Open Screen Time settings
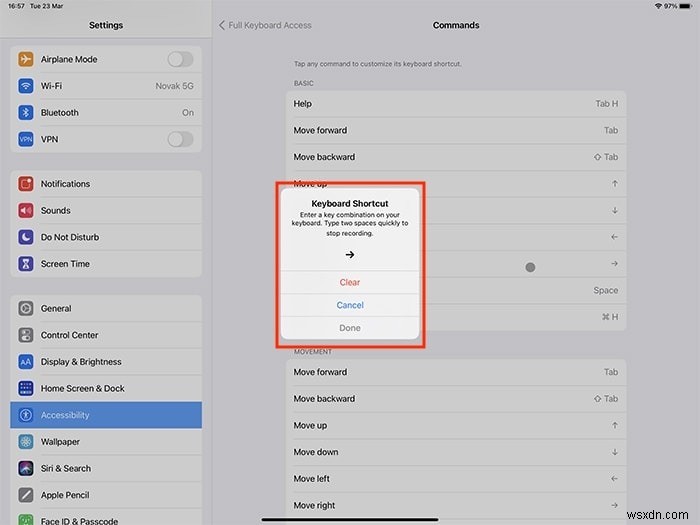Viewport: 700px width, 525px height. click(106, 264)
